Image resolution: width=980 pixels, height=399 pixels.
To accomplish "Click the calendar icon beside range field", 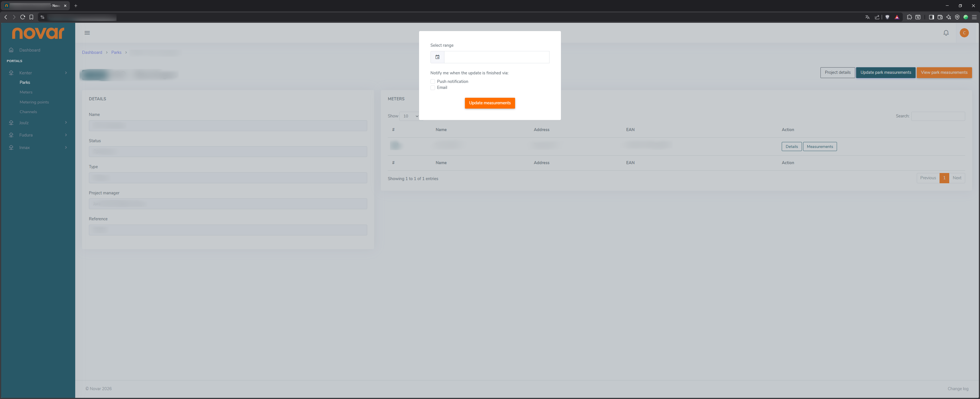I will point(437,57).
